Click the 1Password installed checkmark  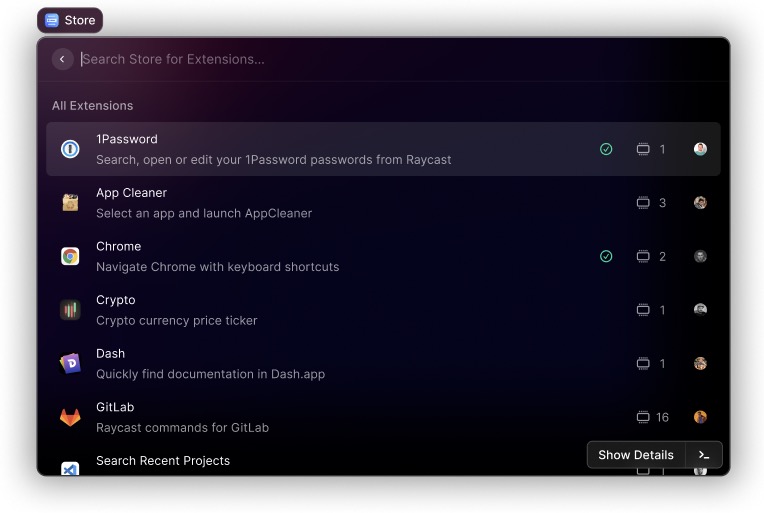pyautogui.click(x=606, y=149)
